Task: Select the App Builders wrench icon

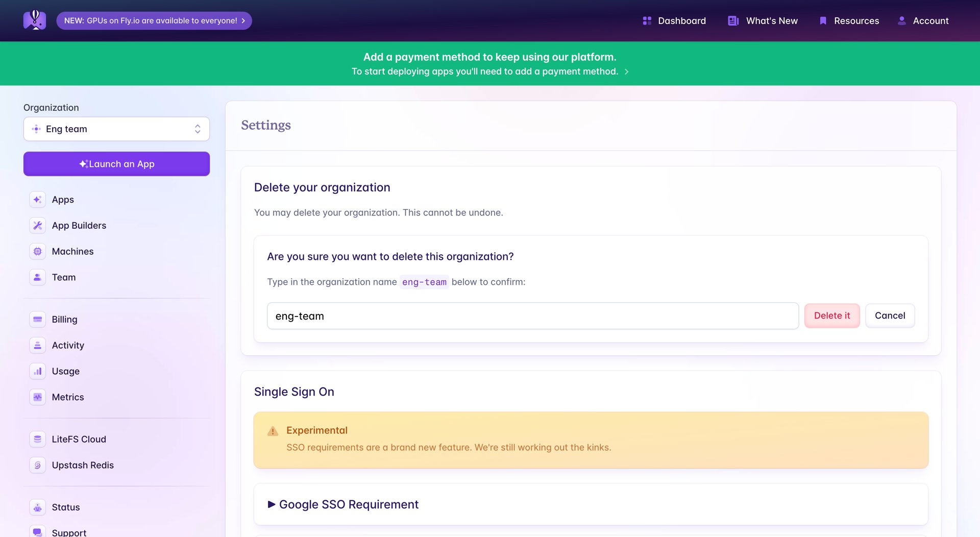Action: [37, 225]
